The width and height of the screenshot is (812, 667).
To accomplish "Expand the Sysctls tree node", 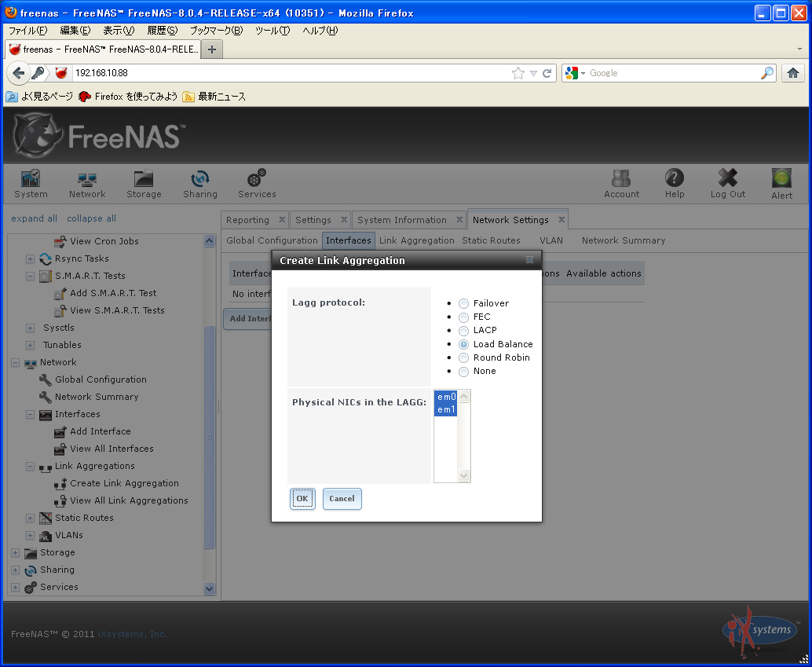I will coord(30,328).
